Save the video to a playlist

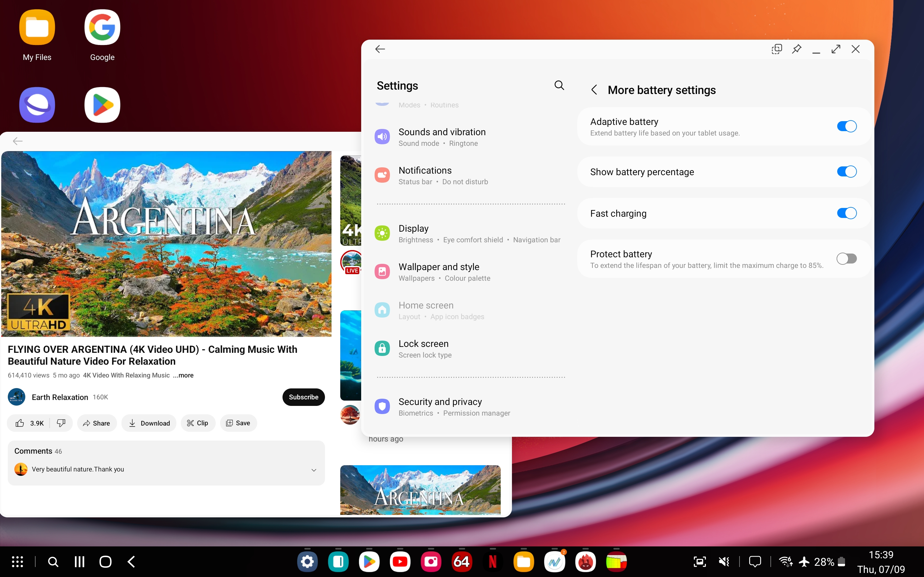coord(238,423)
